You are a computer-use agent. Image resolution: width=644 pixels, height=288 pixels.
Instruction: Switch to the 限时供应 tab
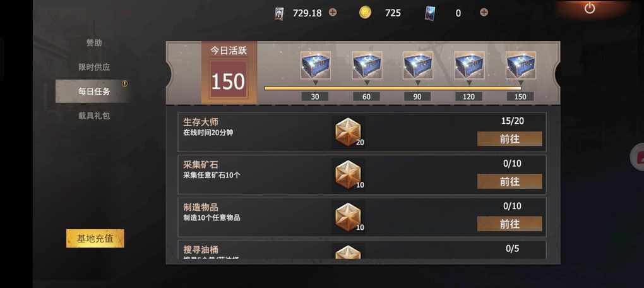(x=94, y=67)
